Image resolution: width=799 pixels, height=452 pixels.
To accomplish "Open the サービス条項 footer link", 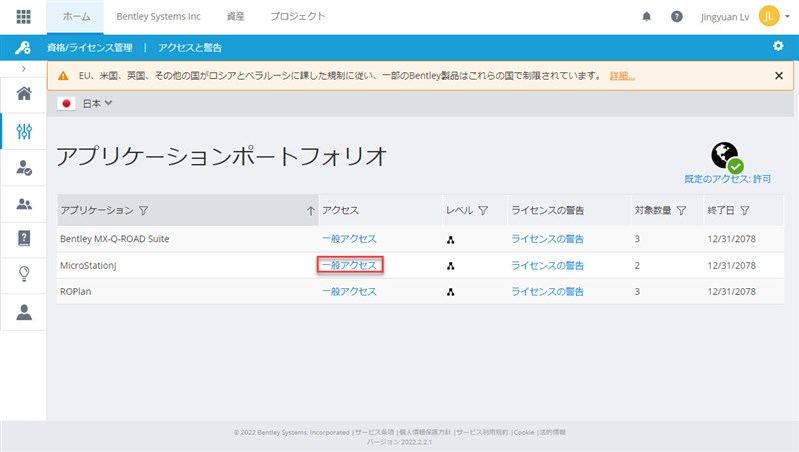I will [375, 432].
